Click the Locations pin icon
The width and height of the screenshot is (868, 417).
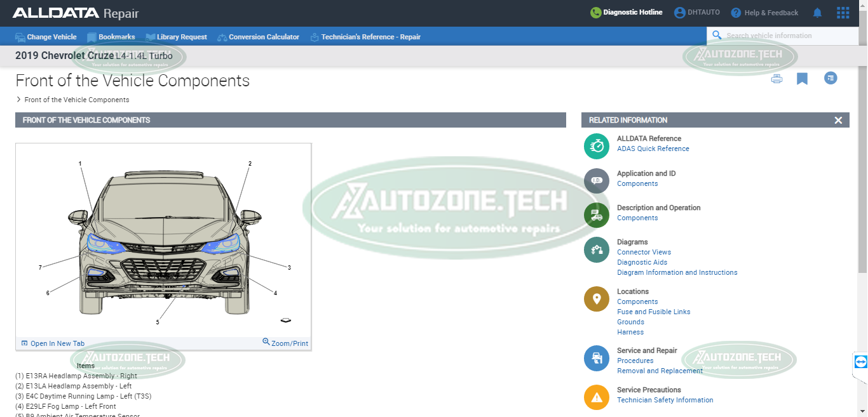[x=596, y=299]
